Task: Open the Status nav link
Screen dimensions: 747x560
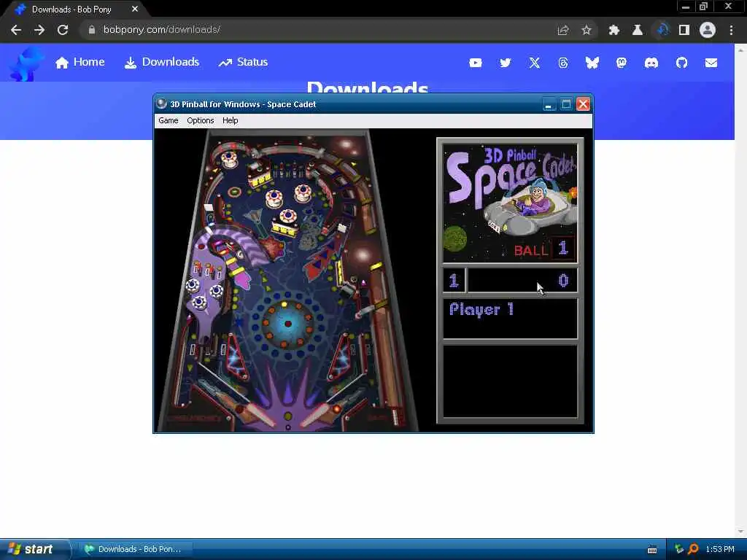Action: (243, 62)
